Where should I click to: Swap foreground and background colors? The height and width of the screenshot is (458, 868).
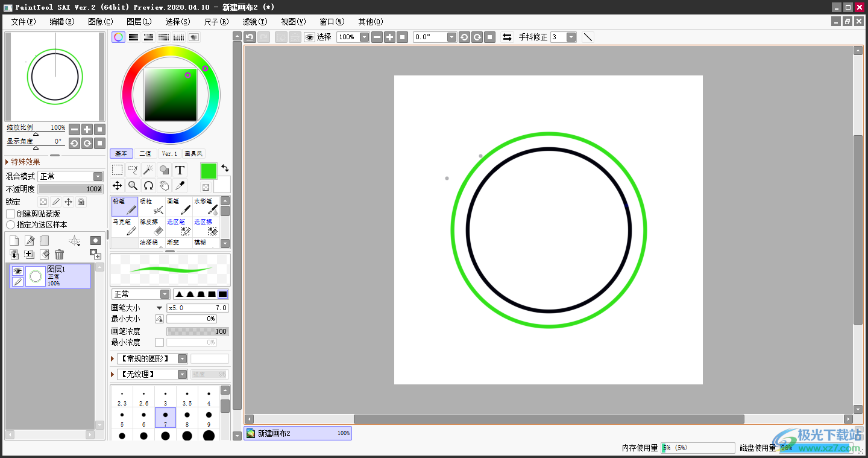[x=225, y=168]
